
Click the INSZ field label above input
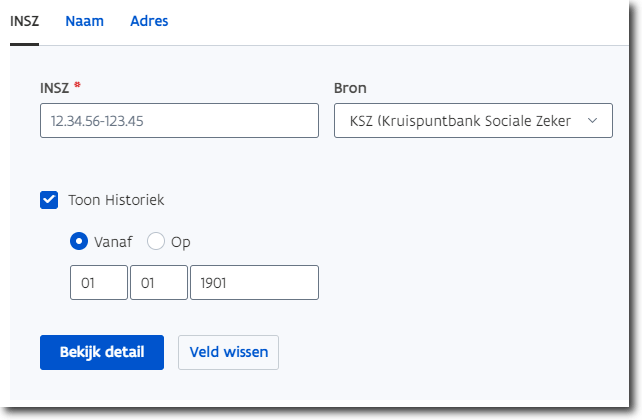[54, 88]
